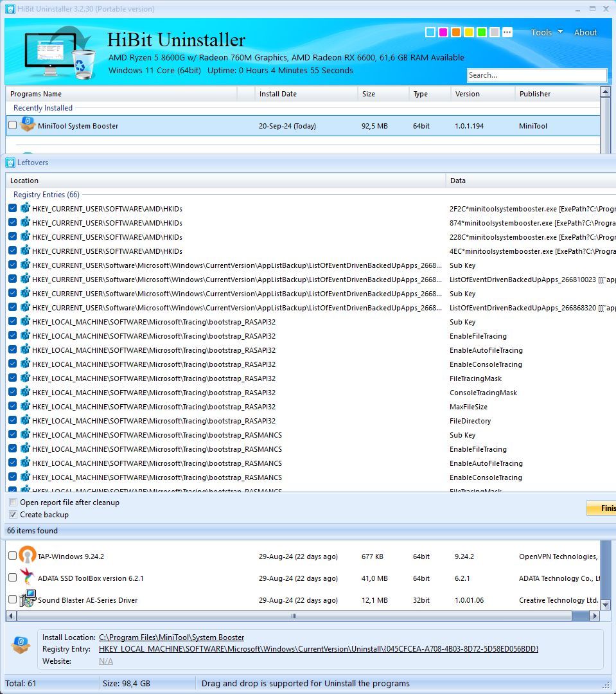This screenshot has height=694, width=616.
Task: Sort by the Programs Name column header
Action: [121, 94]
